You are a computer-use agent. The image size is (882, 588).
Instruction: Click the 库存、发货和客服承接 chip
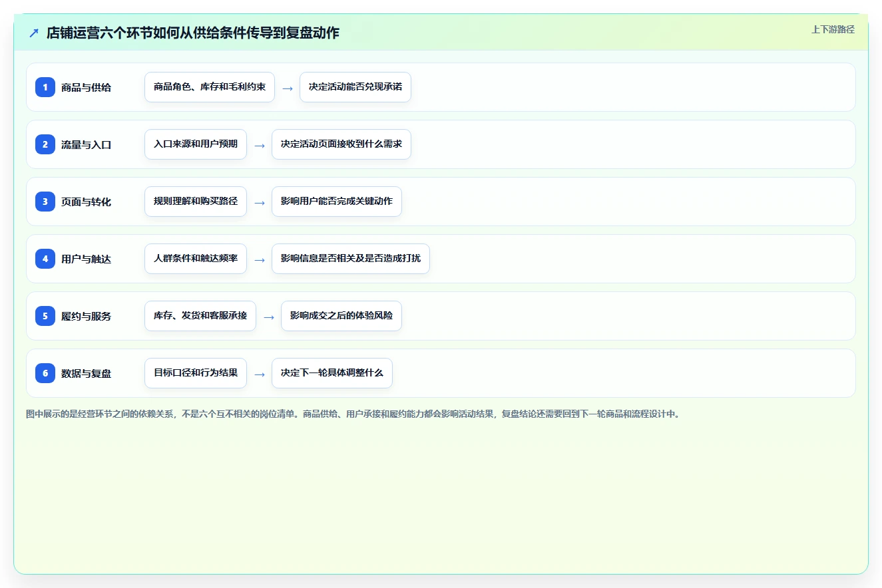click(x=200, y=316)
